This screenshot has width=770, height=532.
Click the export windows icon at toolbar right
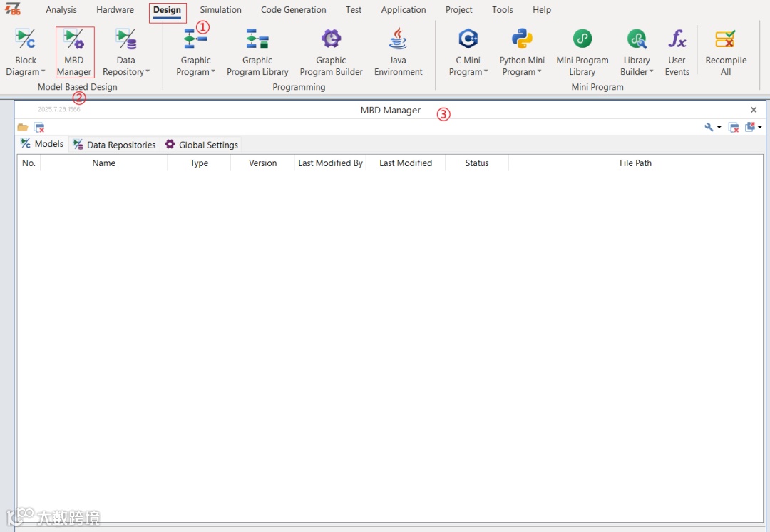coord(750,127)
